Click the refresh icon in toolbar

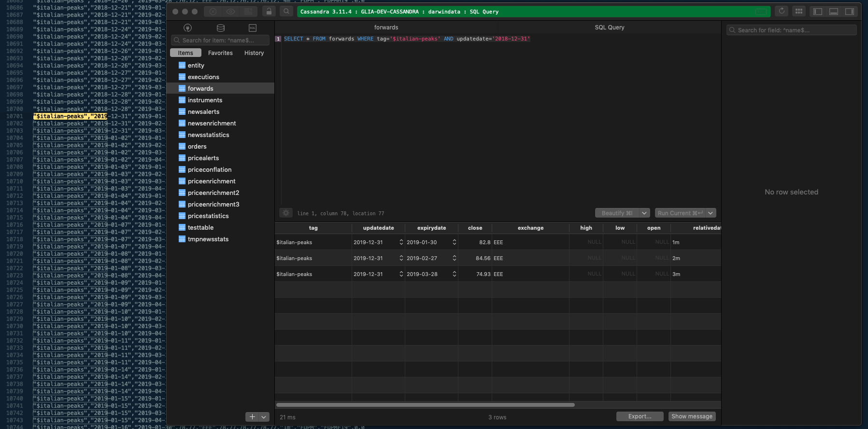click(782, 12)
